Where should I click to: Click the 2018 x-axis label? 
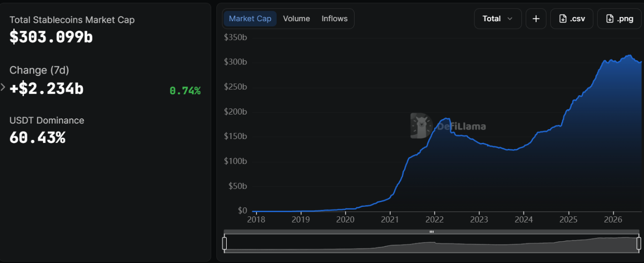pos(256,220)
